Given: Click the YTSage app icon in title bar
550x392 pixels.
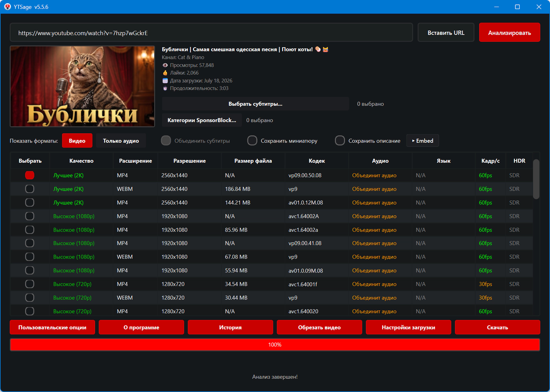Looking at the screenshot, I should click(8, 7).
